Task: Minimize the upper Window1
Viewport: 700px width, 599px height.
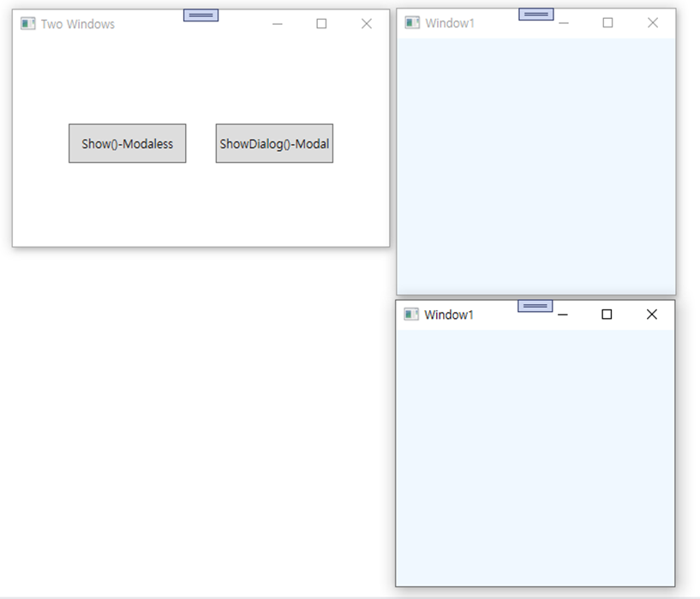Action: (564, 23)
